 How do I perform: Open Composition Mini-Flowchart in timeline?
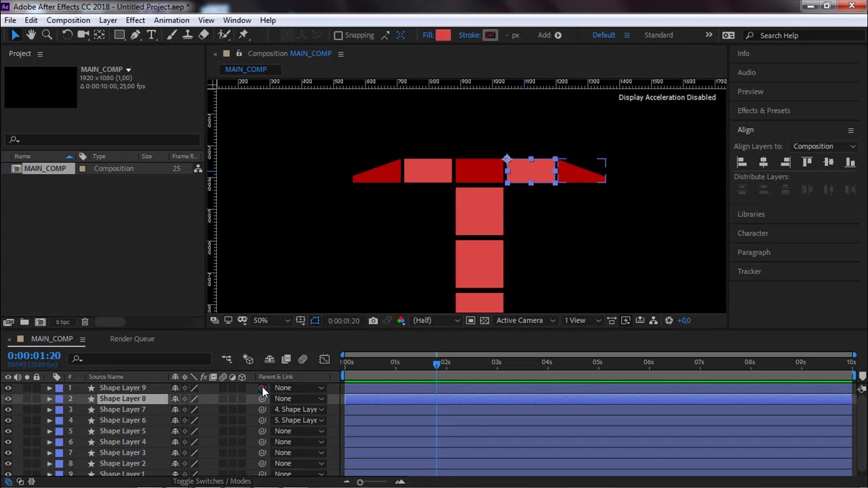[x=226, y=359]
